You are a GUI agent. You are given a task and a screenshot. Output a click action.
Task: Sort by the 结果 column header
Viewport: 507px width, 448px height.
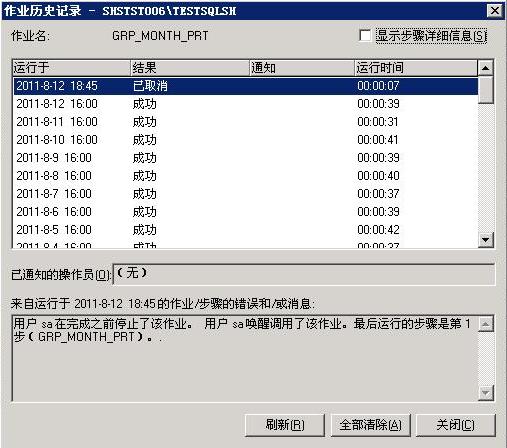190,68
